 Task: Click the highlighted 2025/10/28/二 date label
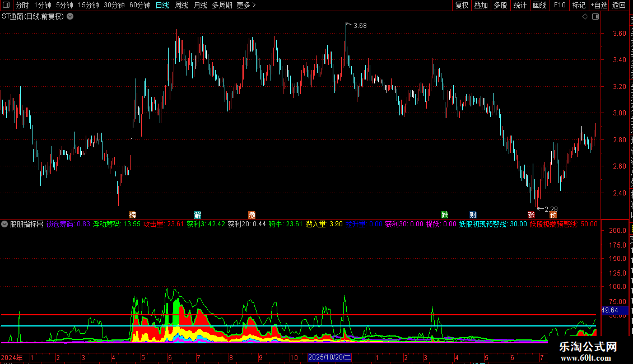click(329, 357)
